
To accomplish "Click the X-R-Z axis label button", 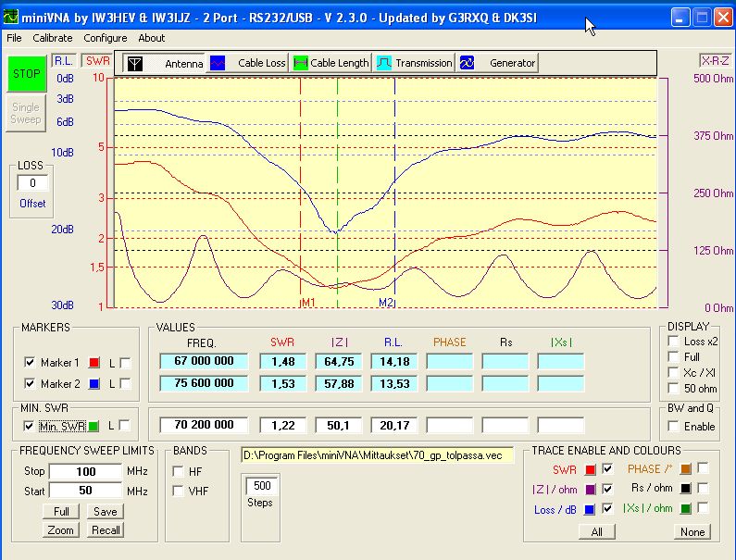I will (x=716, y=60).
